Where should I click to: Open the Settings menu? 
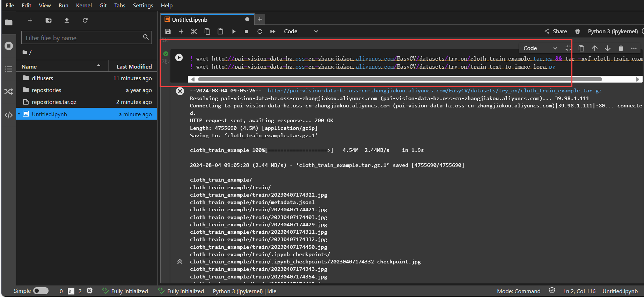tap(143, 5)
